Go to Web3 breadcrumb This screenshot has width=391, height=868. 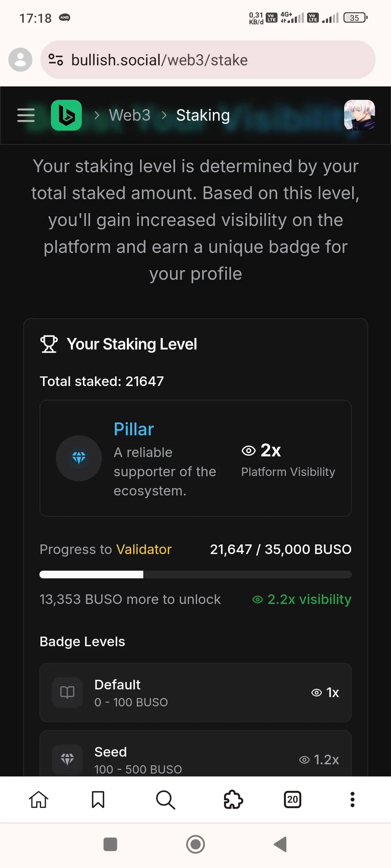tap(129, 115)
